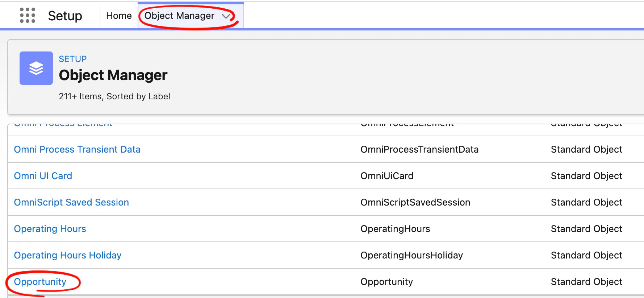
Task: Click Standard Object in Operating Hours Holiday row
Action: click(586, 255)
